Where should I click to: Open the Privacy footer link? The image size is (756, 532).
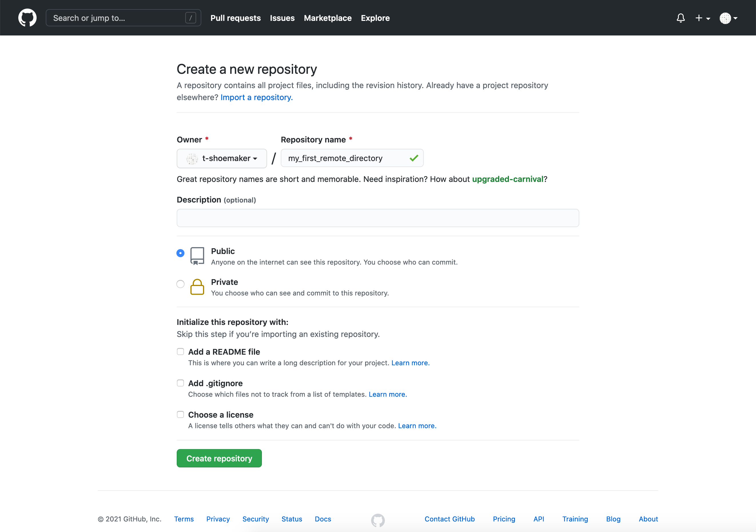(x=218, y=519)
